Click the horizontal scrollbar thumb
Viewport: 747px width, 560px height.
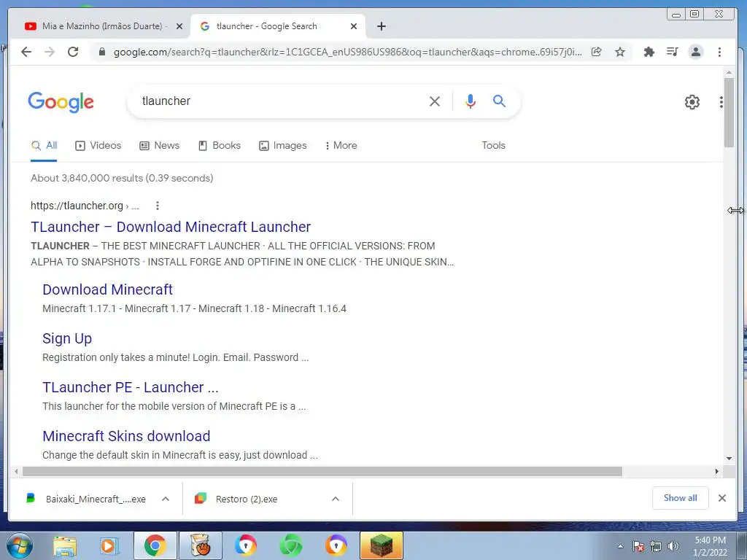(322, 472)
